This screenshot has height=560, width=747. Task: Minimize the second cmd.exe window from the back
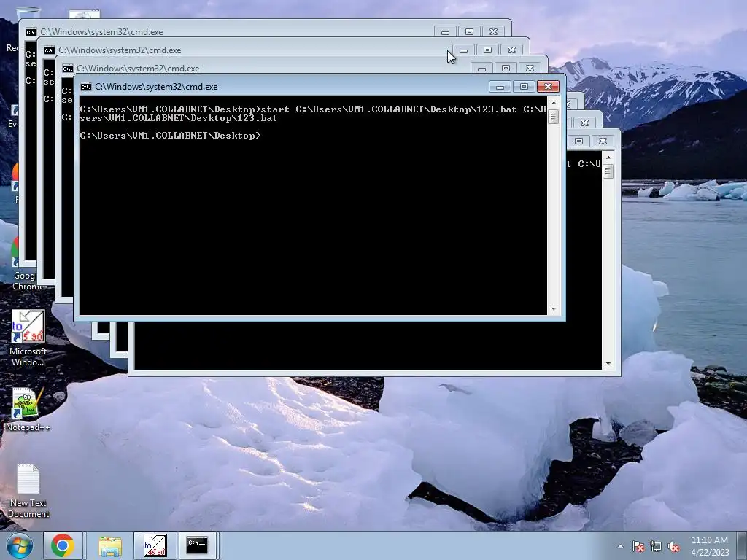coord(463,50)
